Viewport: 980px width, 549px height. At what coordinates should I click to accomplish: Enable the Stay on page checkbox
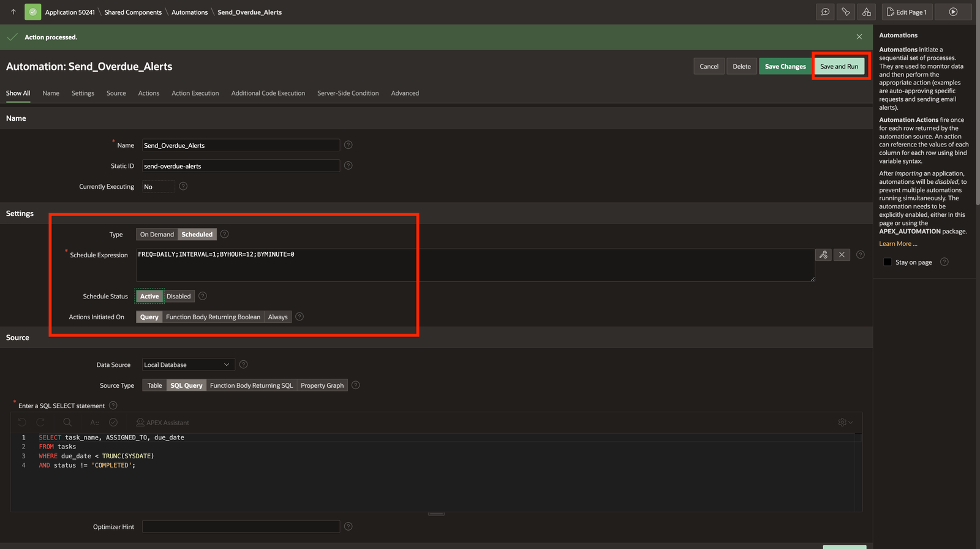(x=888, y=262)
